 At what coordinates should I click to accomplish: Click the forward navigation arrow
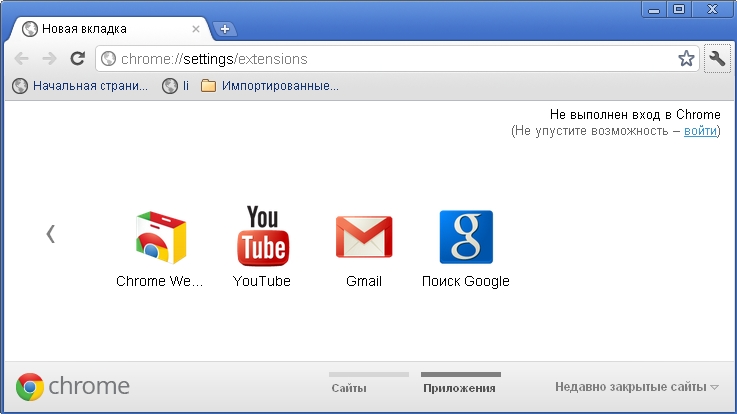pos(49,59)
